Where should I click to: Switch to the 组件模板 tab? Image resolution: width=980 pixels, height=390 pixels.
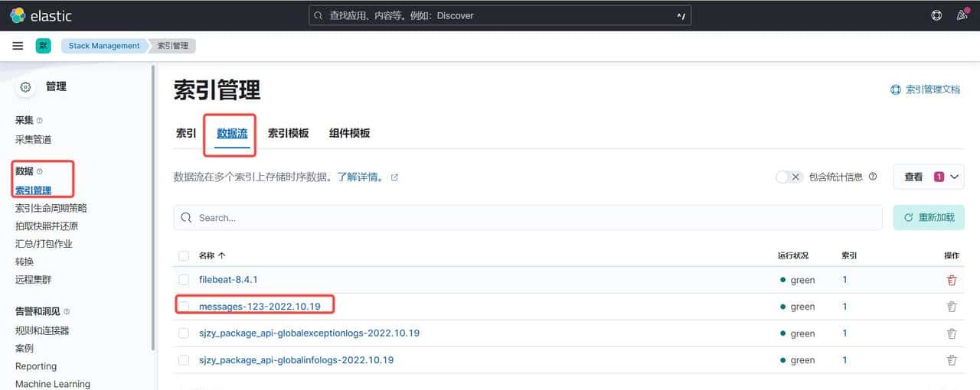click(349, 133)
